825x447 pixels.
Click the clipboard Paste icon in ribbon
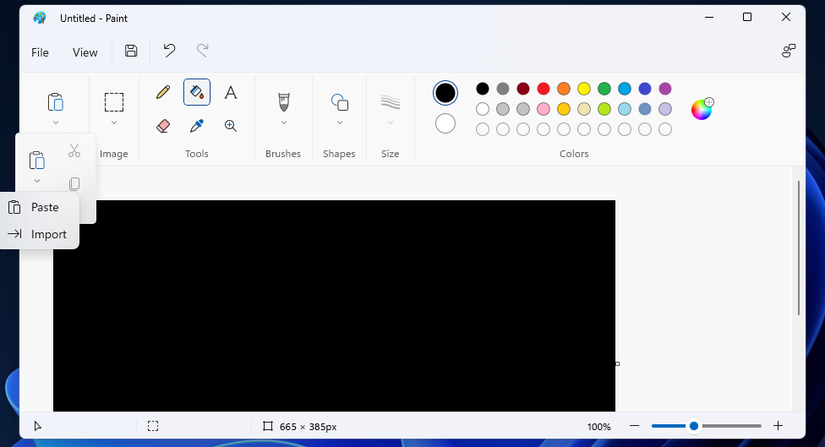tap(55, 102)
